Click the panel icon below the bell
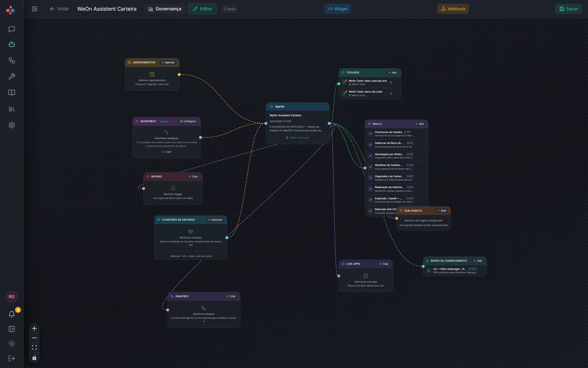Viewport: 588px width, 368px height. [12, 329]
